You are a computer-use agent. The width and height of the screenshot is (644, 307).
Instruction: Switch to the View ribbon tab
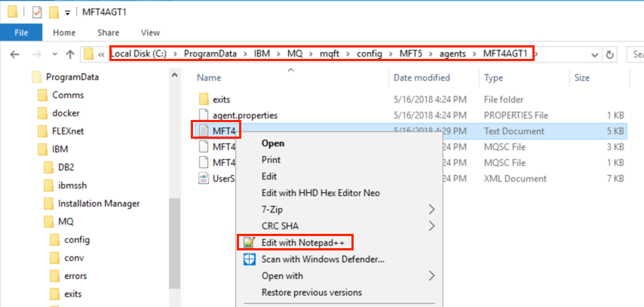[x=150, y=32]
